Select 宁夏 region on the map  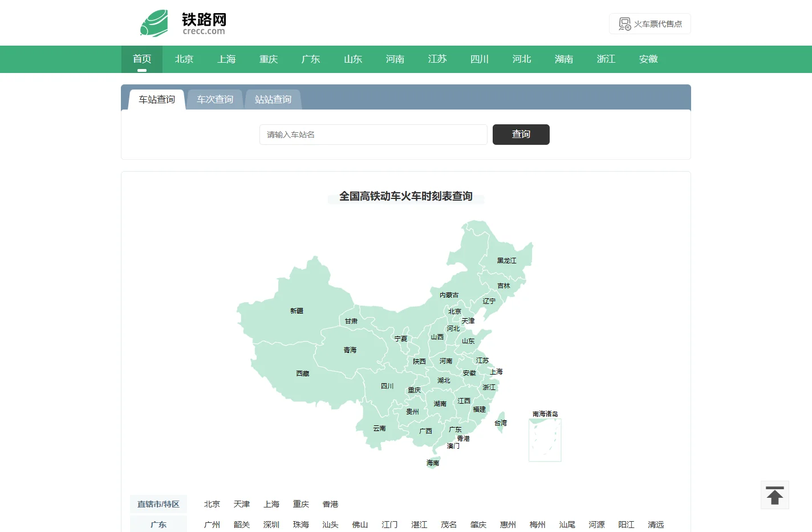pyautogui.click(x=401, y=339)
